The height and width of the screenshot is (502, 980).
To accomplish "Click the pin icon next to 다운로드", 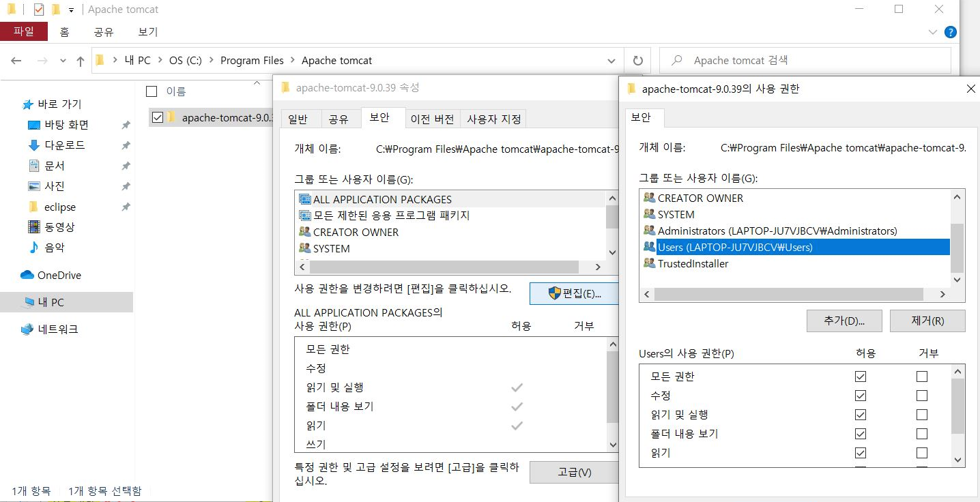I will 126,146.
